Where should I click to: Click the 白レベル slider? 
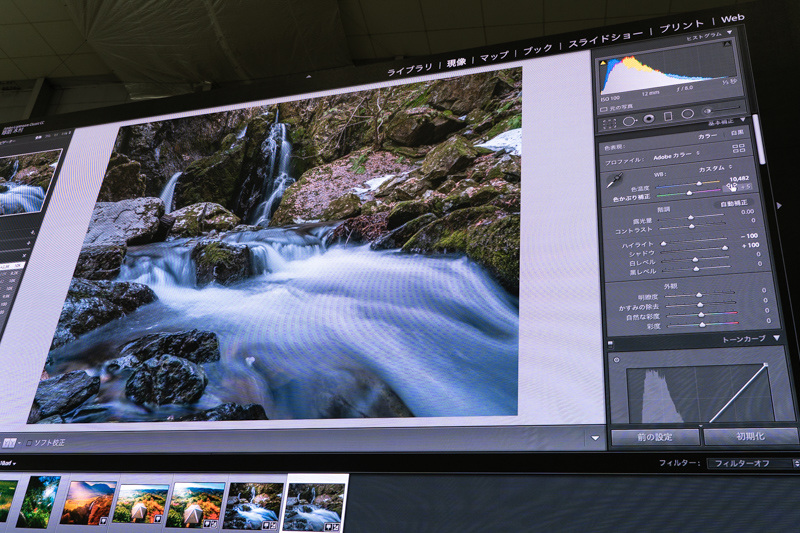click(695, 260)
